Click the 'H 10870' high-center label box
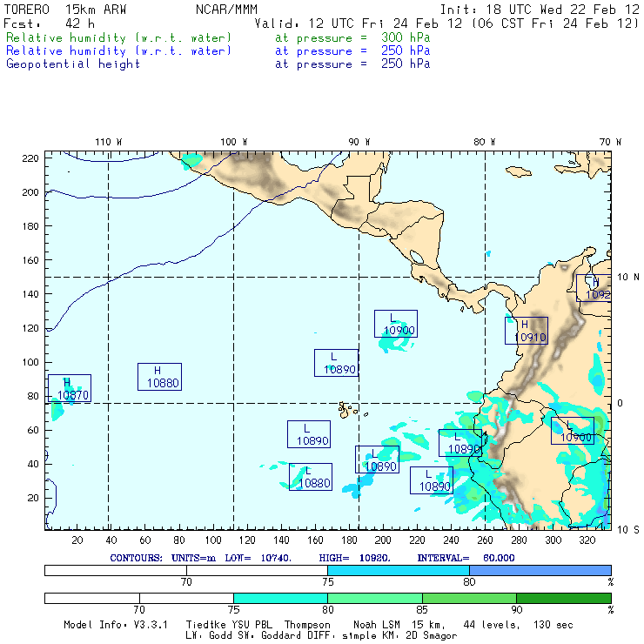Image resolution: width=644 pixels, height=644 pixels. tap(70, 388)
